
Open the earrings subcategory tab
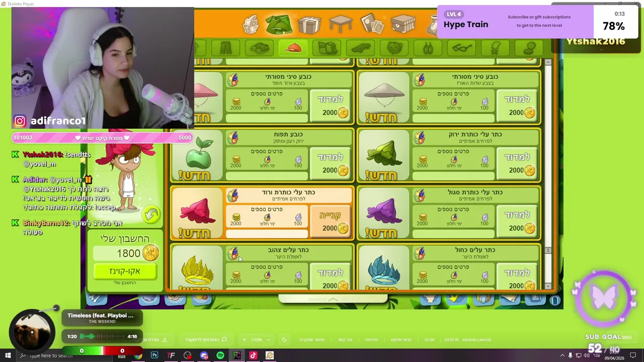(x=428, y=48)
